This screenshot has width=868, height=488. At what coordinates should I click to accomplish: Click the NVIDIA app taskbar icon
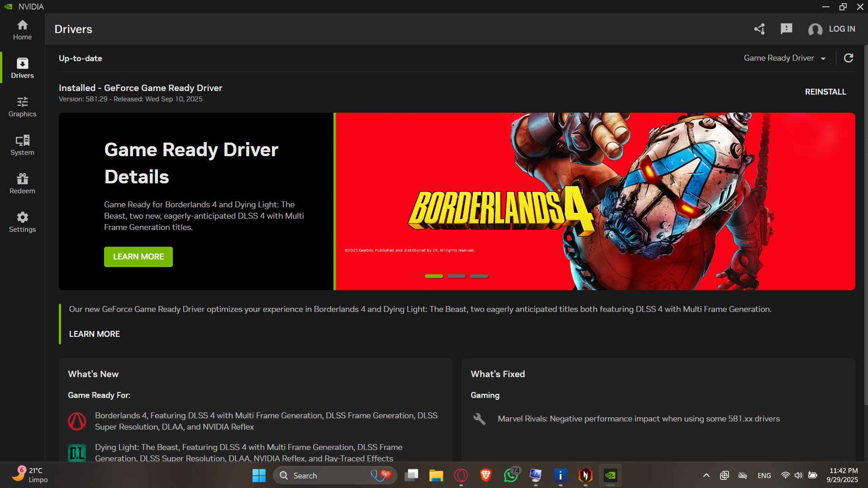[610, 475]
